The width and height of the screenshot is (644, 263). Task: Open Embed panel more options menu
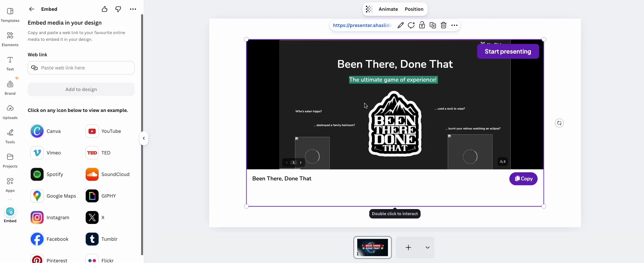pos(133,9)
